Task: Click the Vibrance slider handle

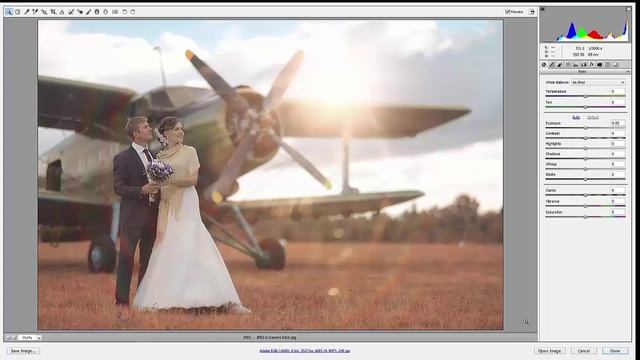Action: pyautogui.click(x=585, y=206)
